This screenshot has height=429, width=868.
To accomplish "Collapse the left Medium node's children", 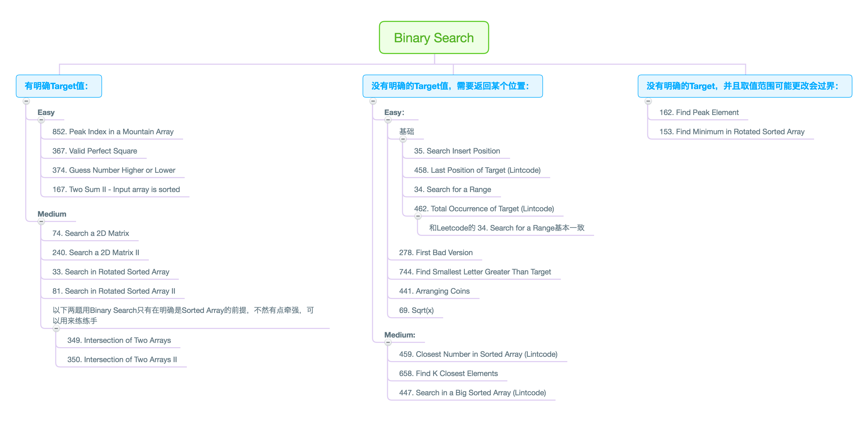I will 41,221.
